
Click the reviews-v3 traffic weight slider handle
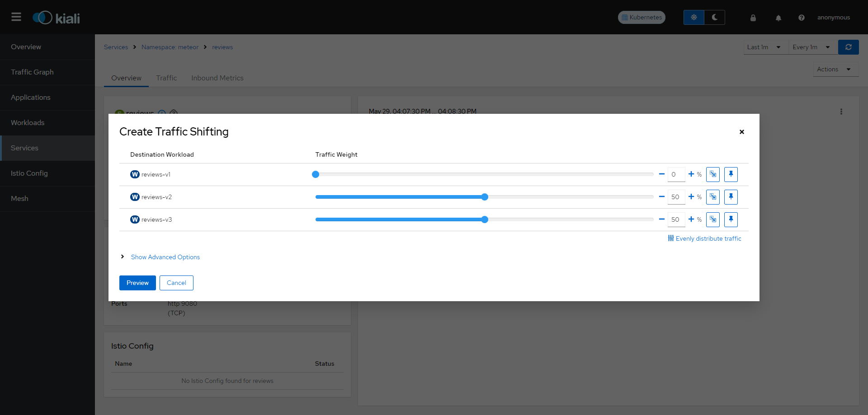pos(485,219)
